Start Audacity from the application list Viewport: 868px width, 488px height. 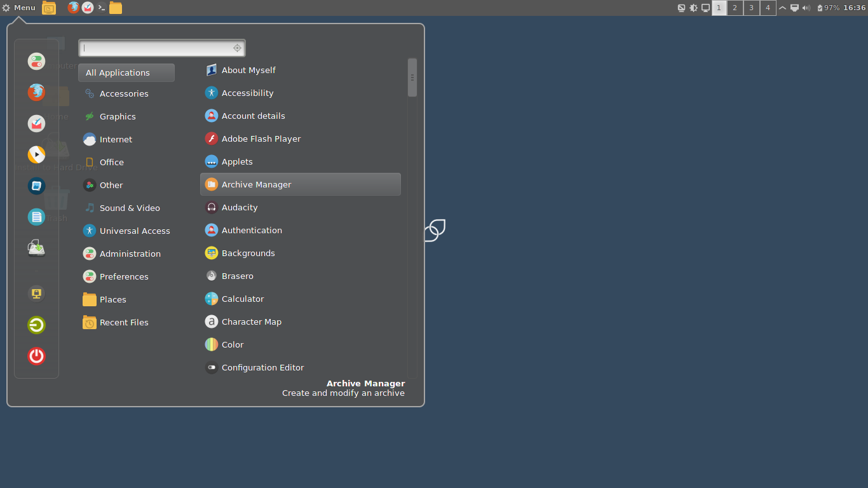pos(301,207)
